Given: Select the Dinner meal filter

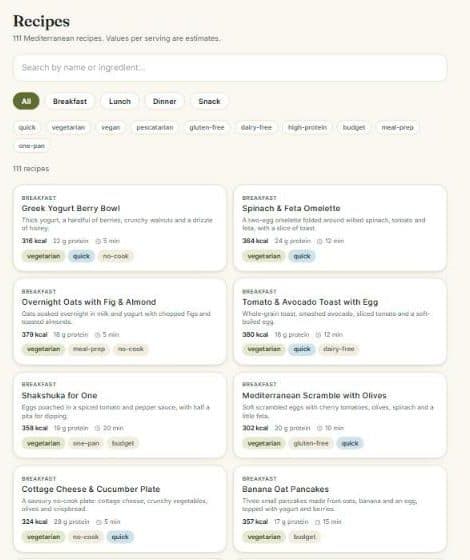Looking at the screenshot, I should pyautogui.click(x=165, y=101).
